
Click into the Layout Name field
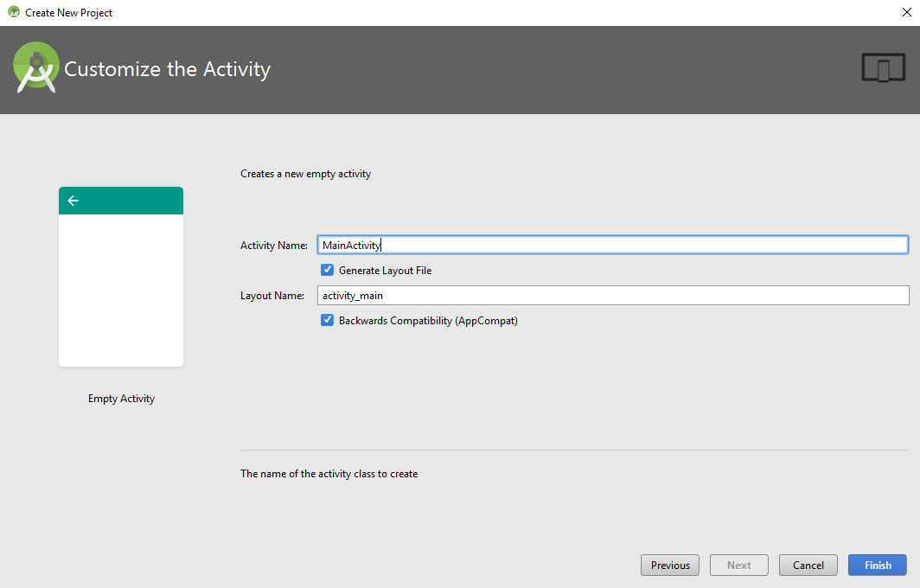click(612, 296)
